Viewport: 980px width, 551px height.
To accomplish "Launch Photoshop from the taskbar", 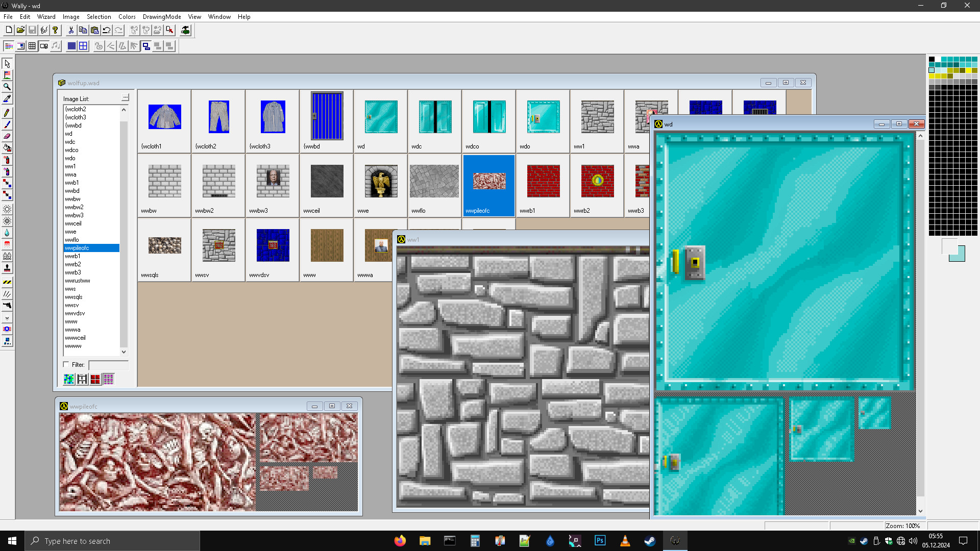I will (x=600, y=540).
